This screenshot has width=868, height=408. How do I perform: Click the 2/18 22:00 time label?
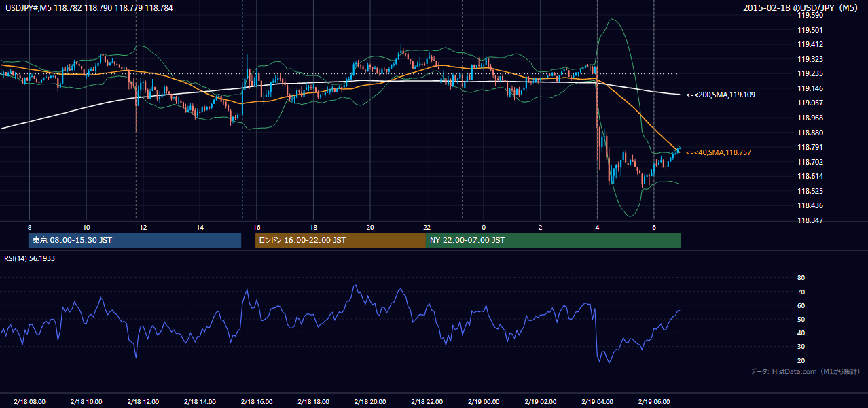(x=427, y=402)
